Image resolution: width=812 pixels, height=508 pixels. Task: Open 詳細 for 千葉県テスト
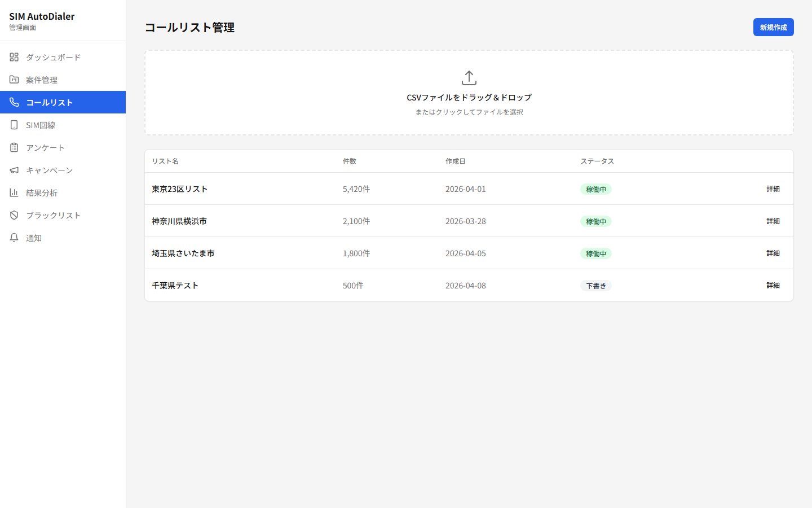tap(773, 286)
